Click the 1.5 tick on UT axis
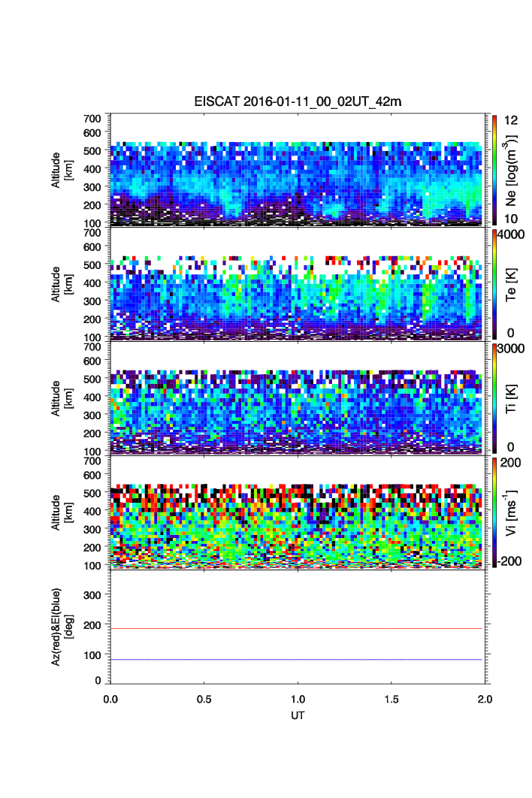The height and width of the screenshot is (798, 532). point(391,698)
